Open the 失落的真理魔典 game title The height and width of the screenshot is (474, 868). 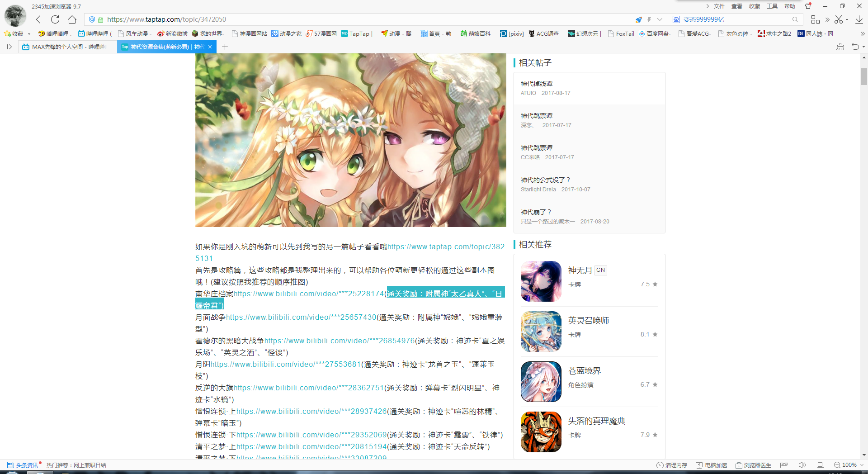597,421
